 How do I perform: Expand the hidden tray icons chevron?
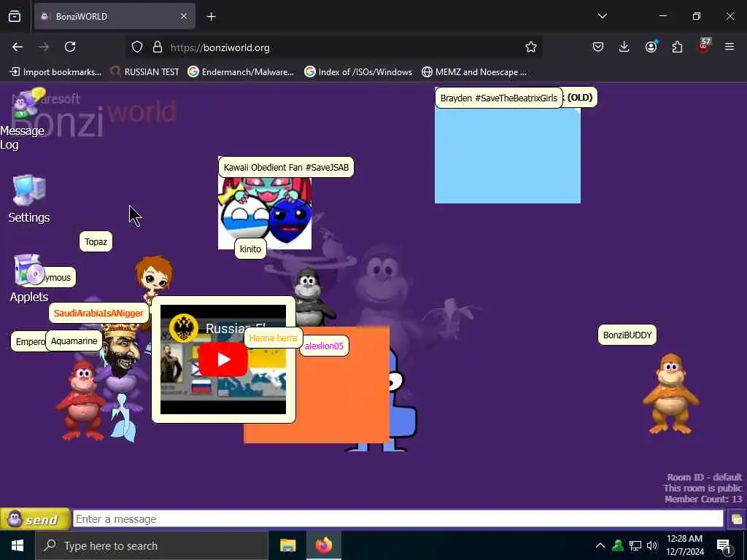tap(600, 545)
